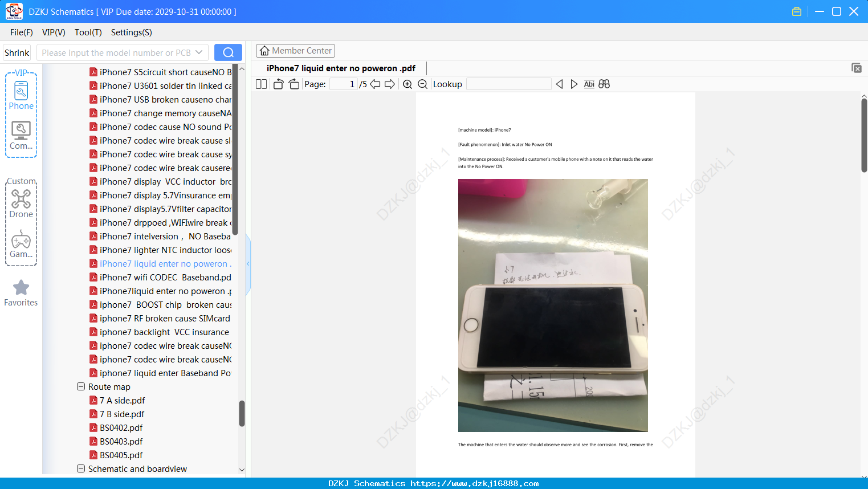Collapse the Schematic and boardview node
Image resolution: width=868 pixels, height=489 pixels.
click(x=81, y=468)
